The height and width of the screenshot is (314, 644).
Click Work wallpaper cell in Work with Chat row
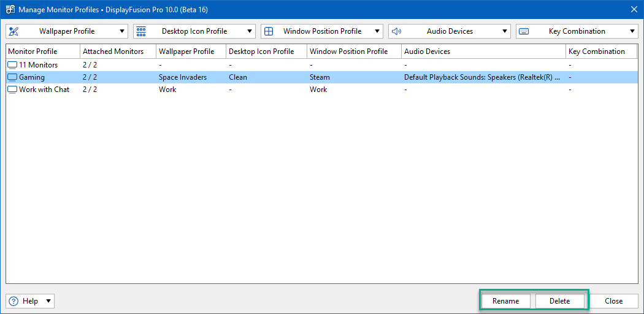tap(167, 90)
